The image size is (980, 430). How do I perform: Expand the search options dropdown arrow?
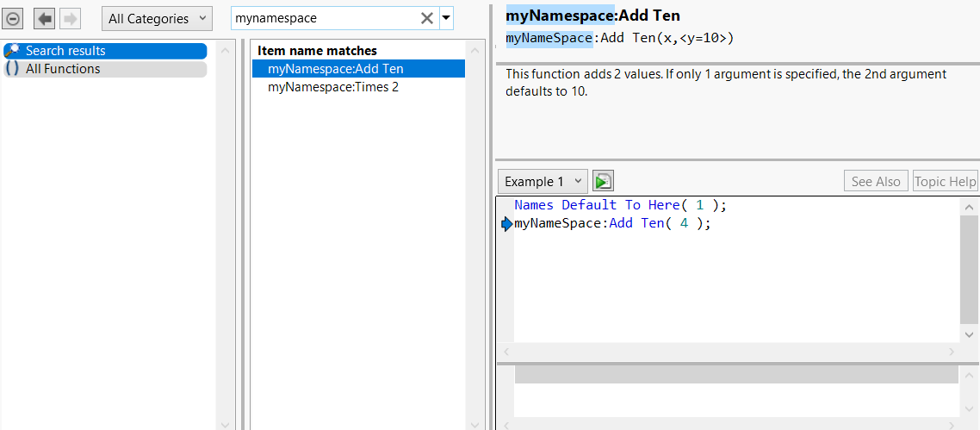(x=446, y=18)
